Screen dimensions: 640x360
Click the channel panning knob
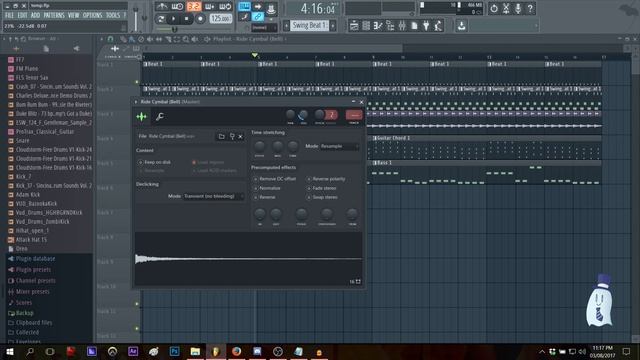point(290,115)
